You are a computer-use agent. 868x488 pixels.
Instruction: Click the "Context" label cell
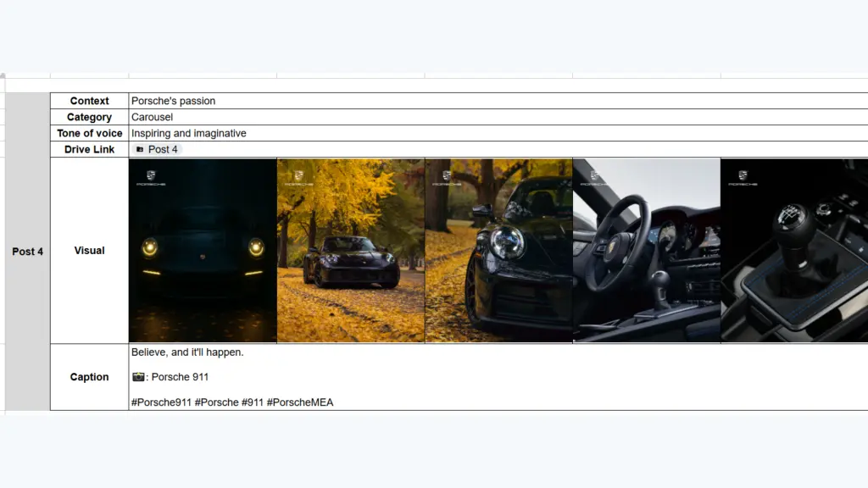pyautogui.click(x=89, y=101)
